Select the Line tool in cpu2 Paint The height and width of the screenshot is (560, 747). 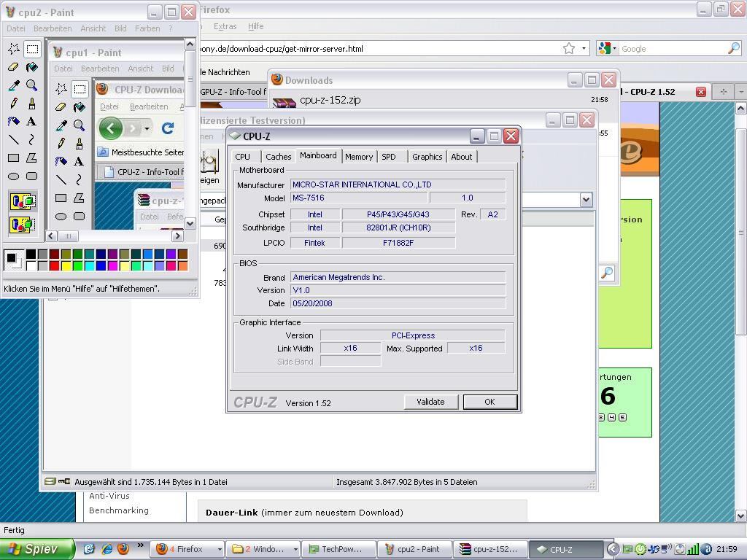[x=14, y=139]
